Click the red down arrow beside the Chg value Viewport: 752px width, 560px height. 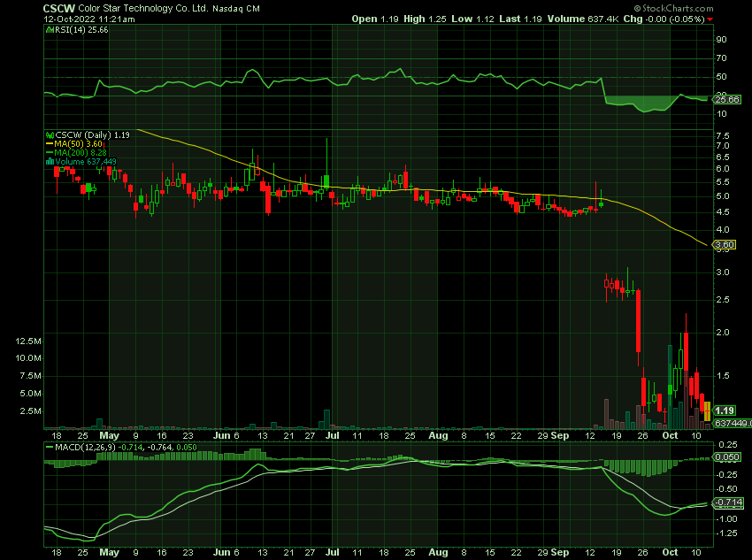pyautogui.click(x=710, y=19)
